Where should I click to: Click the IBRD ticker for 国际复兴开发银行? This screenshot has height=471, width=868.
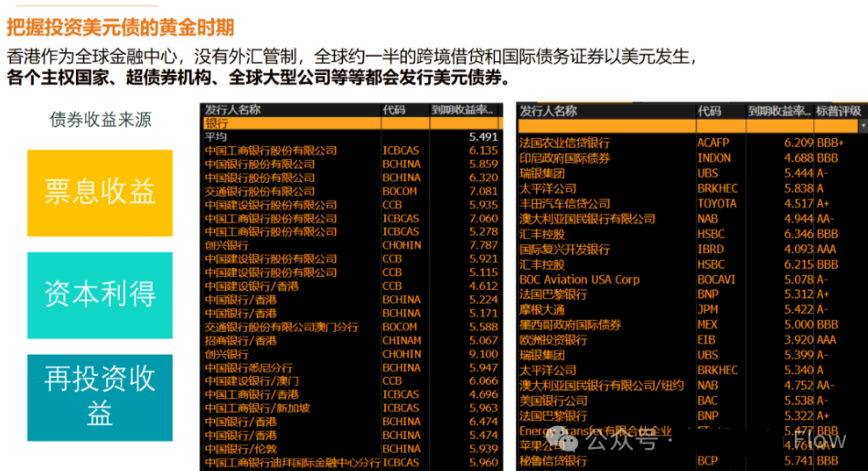(710, 250)
